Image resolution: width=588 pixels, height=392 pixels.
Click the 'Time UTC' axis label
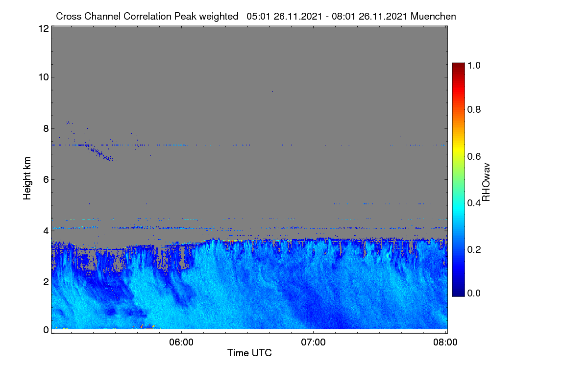point(249,353)
